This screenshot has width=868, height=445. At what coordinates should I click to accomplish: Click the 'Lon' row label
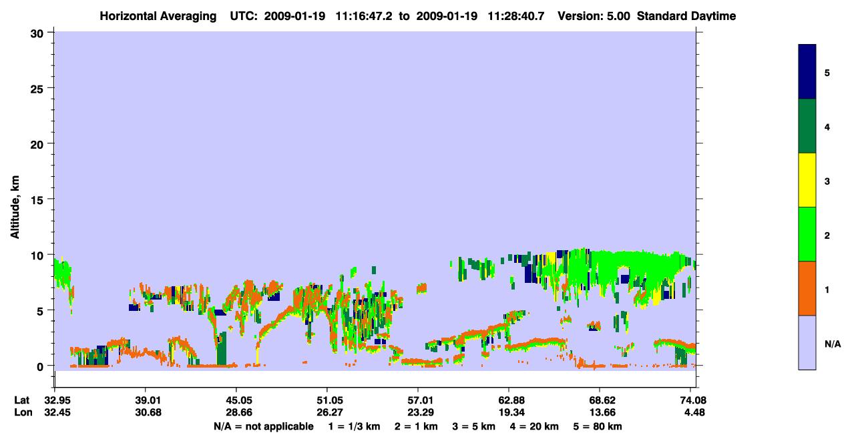point(22,412)
